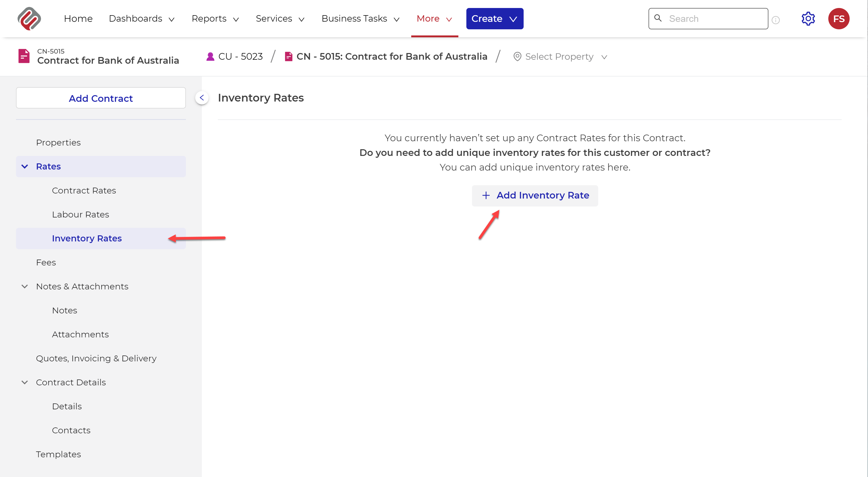Screen dimensions: 868x477
Task: Open Notes in the sidebar
Action: click(x=64, y=310)
